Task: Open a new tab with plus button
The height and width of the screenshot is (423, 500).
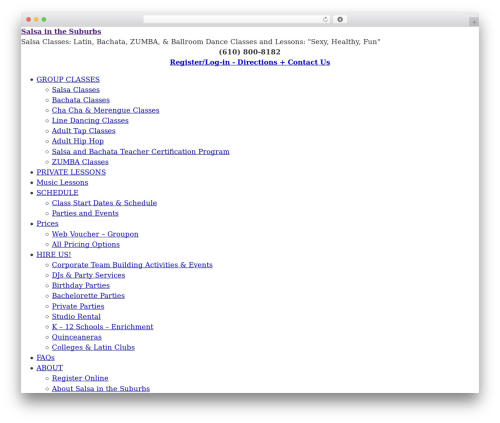Action: (474, 22)
